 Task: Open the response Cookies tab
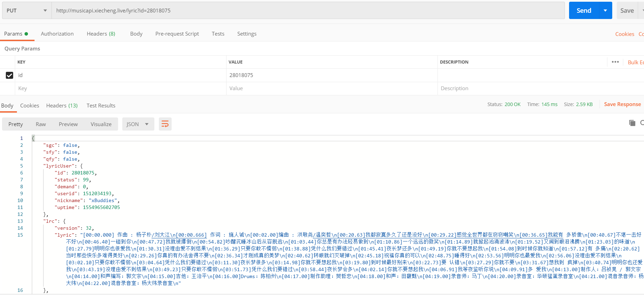click(x=30, y=106)
